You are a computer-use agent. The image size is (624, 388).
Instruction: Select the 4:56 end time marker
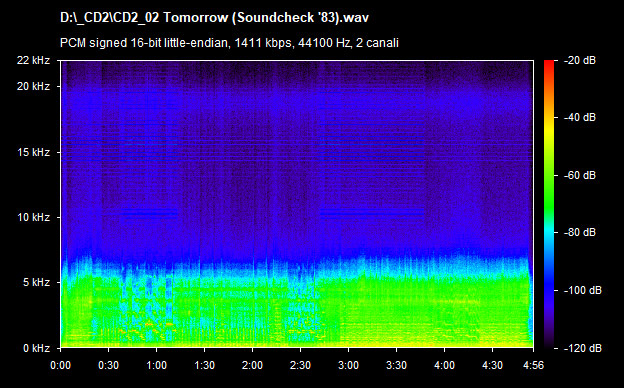[533, 365]
